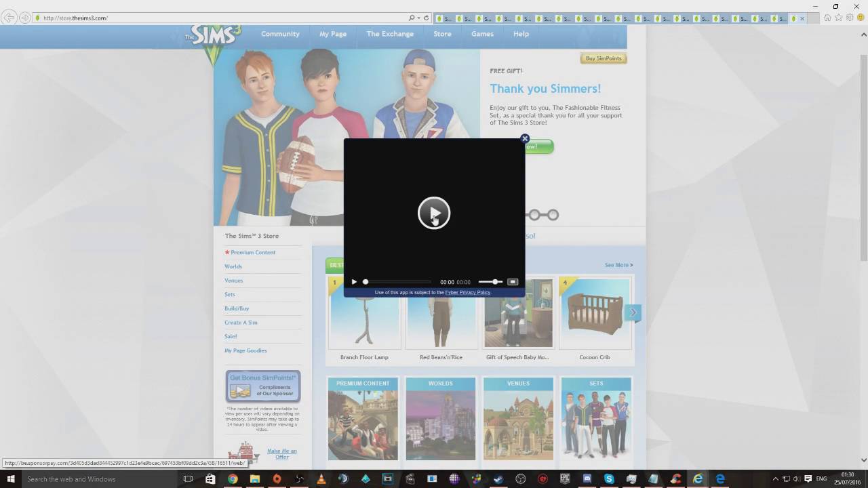Viewport: 868px width, 488px height.
Task: Close the video popup overlay
Action: [x=524, y=139]
